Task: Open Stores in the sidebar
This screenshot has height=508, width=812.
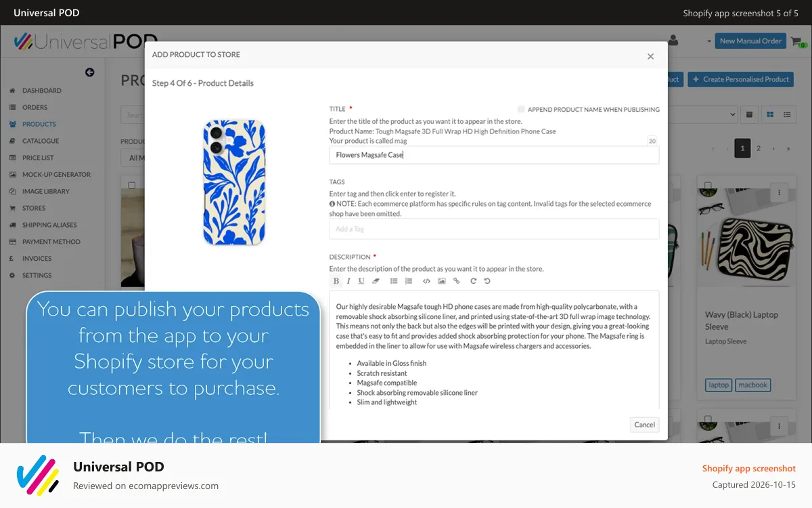Action: click(34, 208)
